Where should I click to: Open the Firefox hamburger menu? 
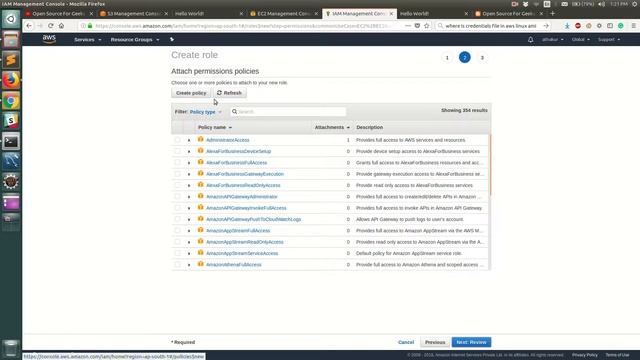(x=633, y=26)
